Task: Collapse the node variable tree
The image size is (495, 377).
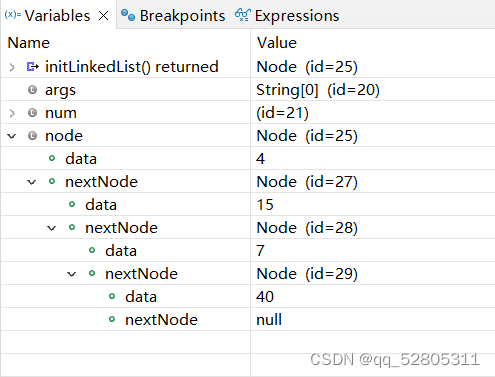Action: point(12,136)
